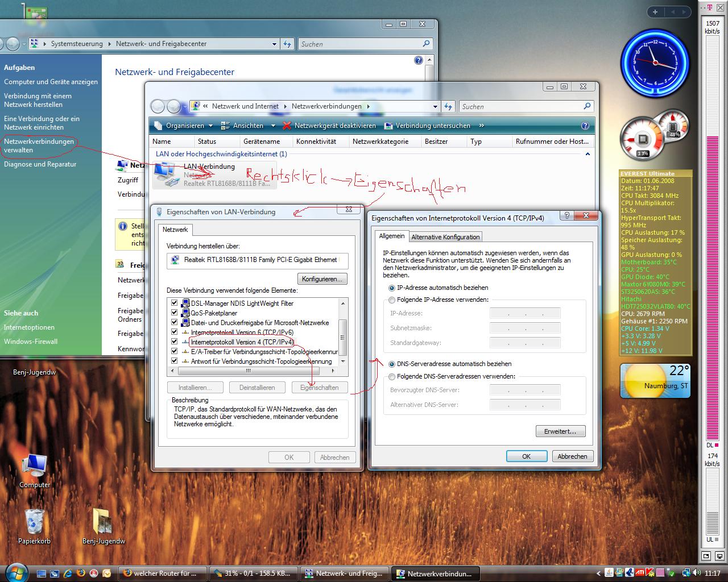
Task: Open address history dropdown in Netzwerkverbindungen
Action: click(435, 106)
